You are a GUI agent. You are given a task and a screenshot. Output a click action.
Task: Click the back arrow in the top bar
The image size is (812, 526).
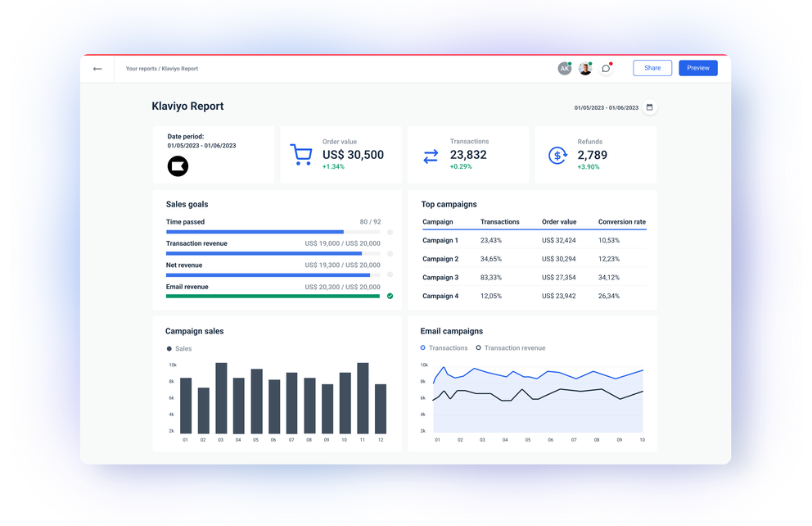point(97,68)
